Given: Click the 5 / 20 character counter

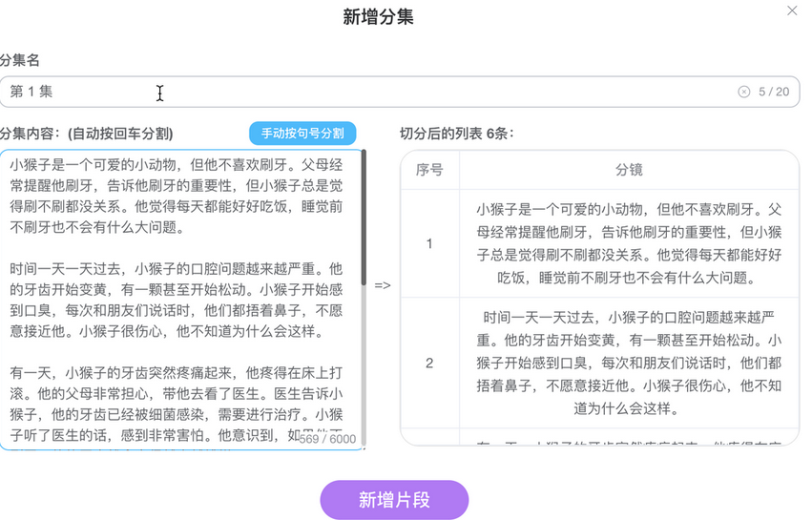Looking at the screenshot, I should pyautogui.click(x=774, y=93).
